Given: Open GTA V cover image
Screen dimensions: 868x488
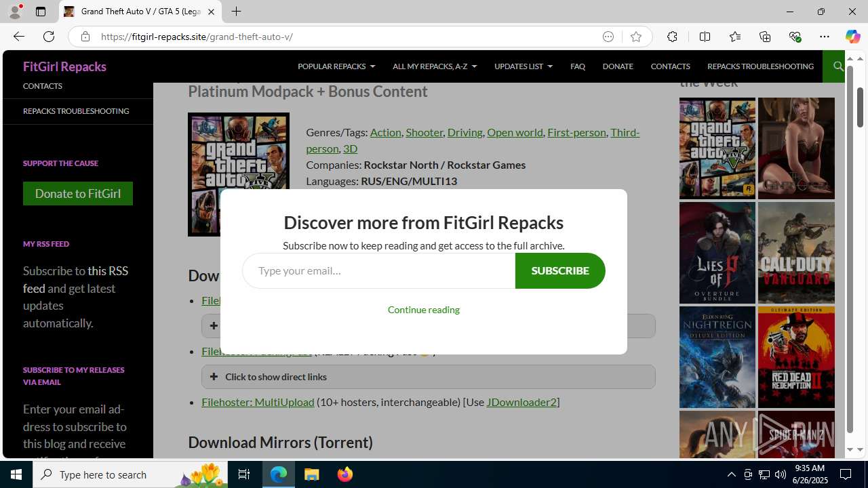Looking at the screenshot, I should click(x=239, y=174).
